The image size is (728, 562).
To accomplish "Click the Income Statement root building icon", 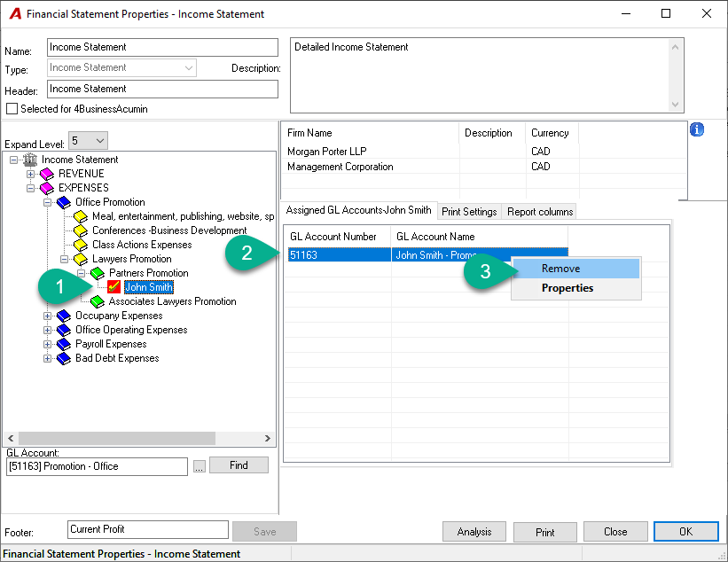I will [x=30, y=160].
